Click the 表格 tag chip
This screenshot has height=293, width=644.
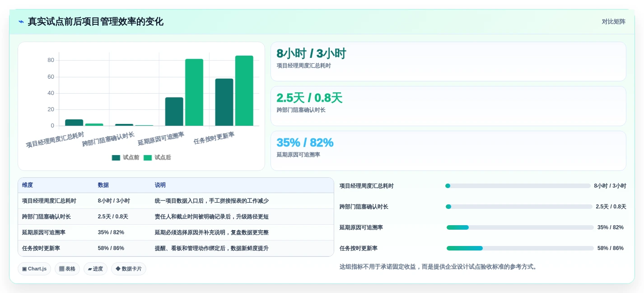tap(67, 269)
